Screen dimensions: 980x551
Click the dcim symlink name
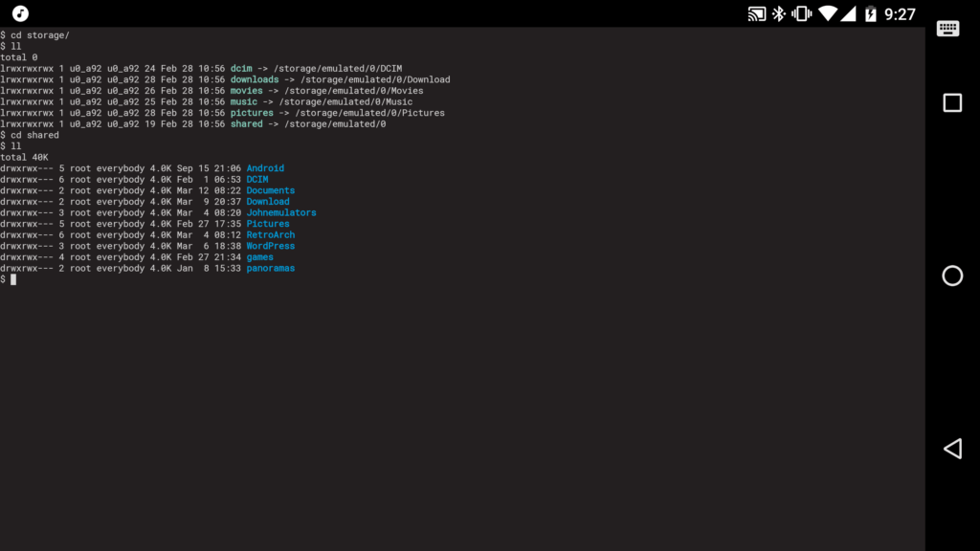pyautogui.click(x=241, y=69)
